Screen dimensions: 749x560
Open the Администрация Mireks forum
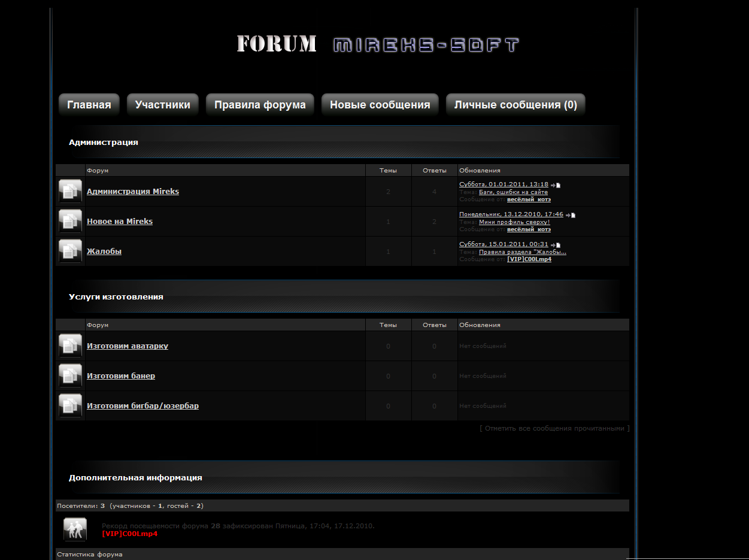133,192
